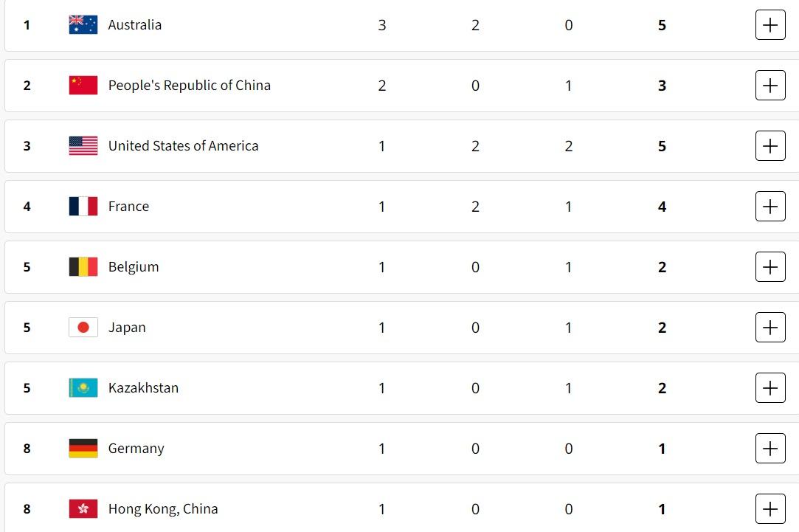
Task: Show Belgium medal details via plus icon
Action: point(770,267)
